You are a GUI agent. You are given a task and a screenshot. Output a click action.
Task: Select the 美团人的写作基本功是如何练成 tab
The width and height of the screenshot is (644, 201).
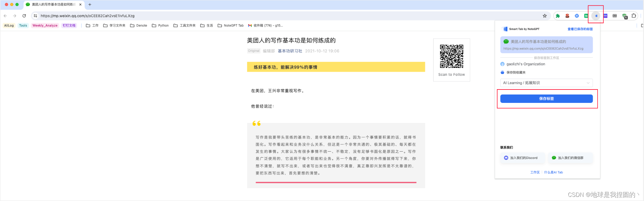[x=54, y=4]
